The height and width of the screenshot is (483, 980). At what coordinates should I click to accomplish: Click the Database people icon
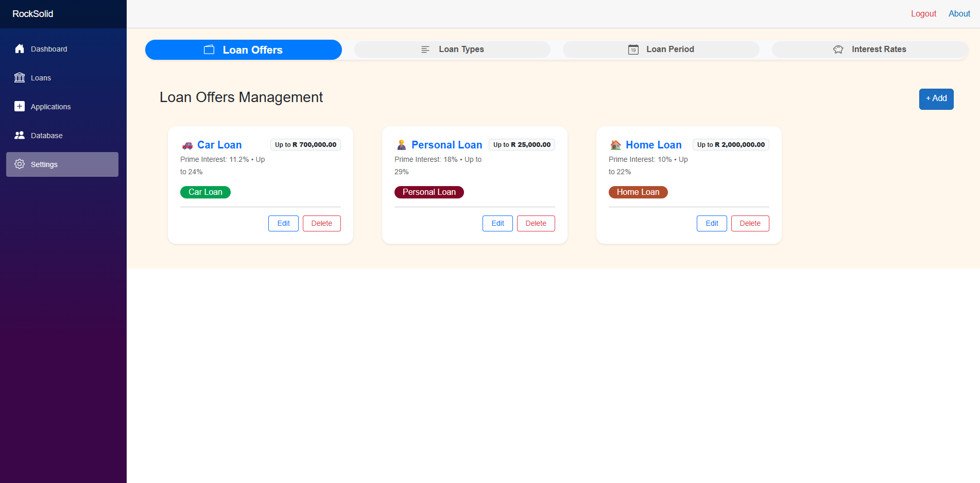click(20, 136)
